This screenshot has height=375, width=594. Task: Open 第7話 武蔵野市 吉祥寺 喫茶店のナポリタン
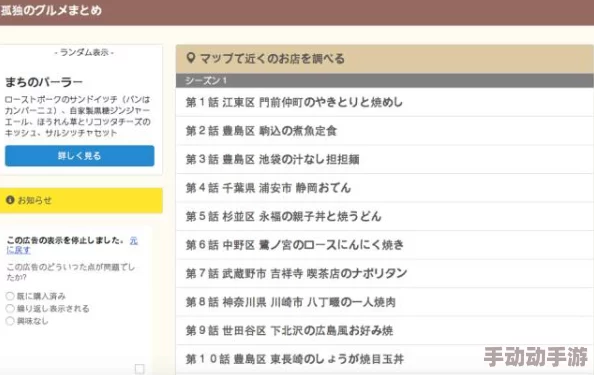point(385,273)
